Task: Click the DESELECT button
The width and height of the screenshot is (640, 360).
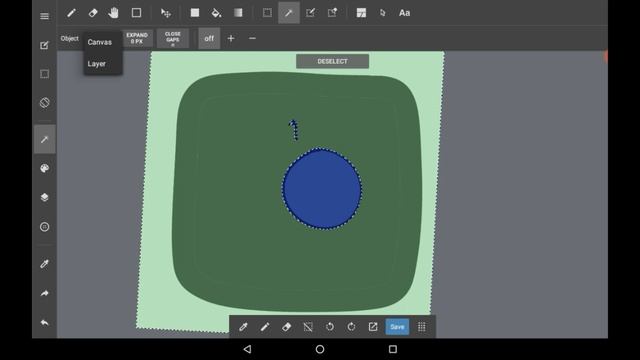Action: pyautogui.click(x=332, y=61)
